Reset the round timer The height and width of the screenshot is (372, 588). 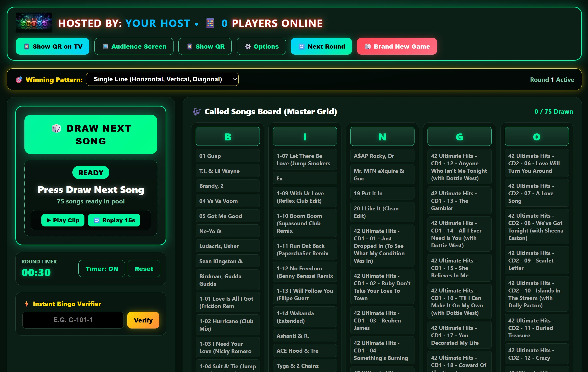pos(144,269)
